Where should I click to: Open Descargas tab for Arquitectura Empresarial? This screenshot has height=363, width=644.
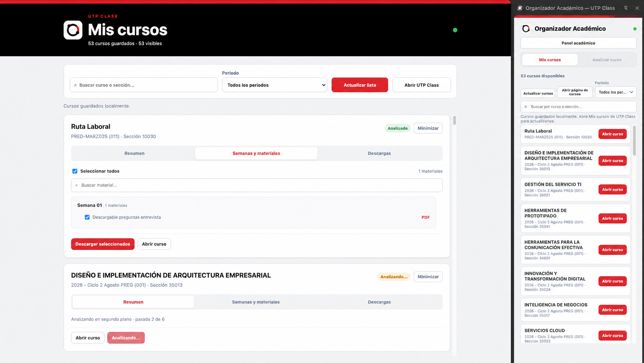tap(379, 302)
